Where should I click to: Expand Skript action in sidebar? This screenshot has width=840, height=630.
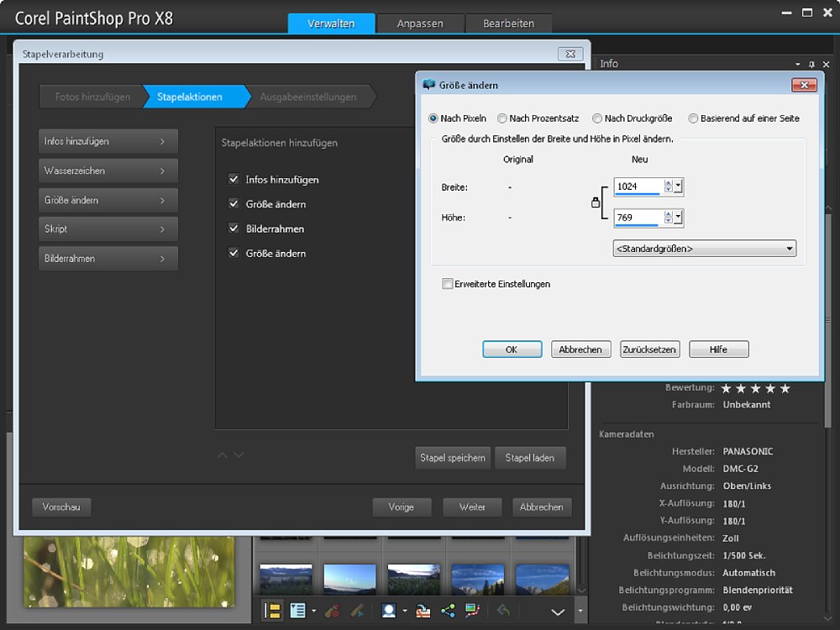tap(108, 229)
